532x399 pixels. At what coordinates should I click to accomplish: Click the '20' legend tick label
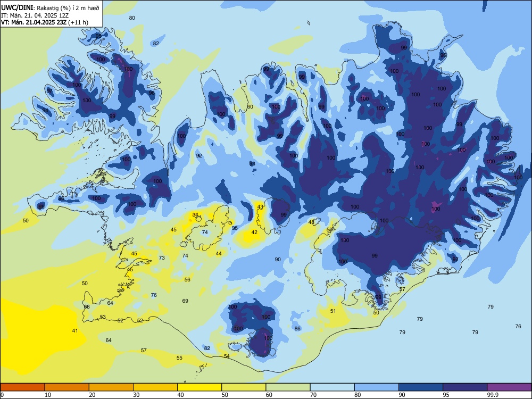pyautogui.click(x=92, y=395)
